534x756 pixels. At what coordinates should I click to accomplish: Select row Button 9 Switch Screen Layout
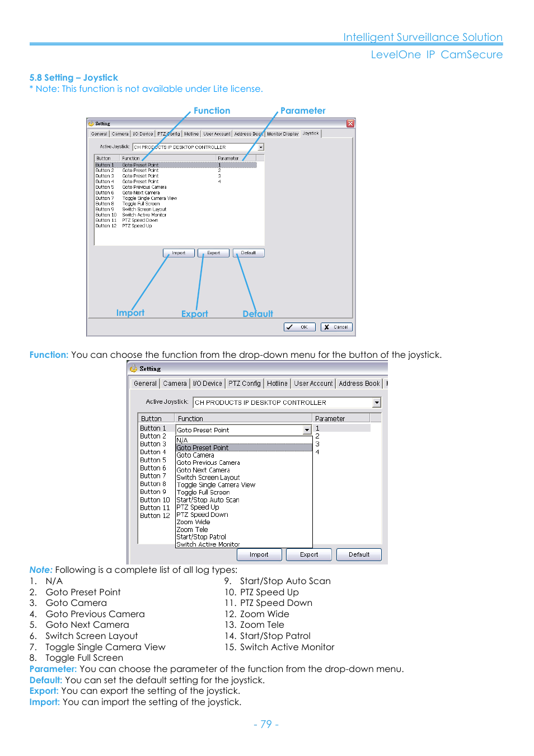click(x=176, y=209)
